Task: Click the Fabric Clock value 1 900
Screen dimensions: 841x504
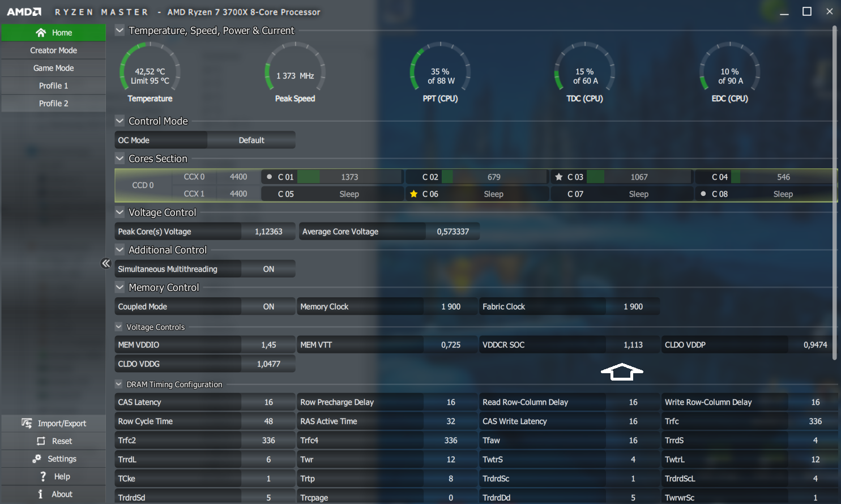Action: point(633,306)
